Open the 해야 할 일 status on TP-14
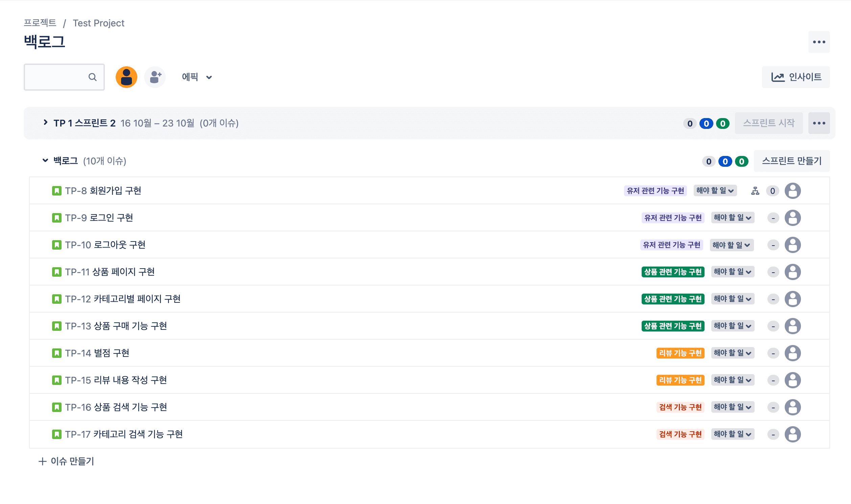 [732, 353]
